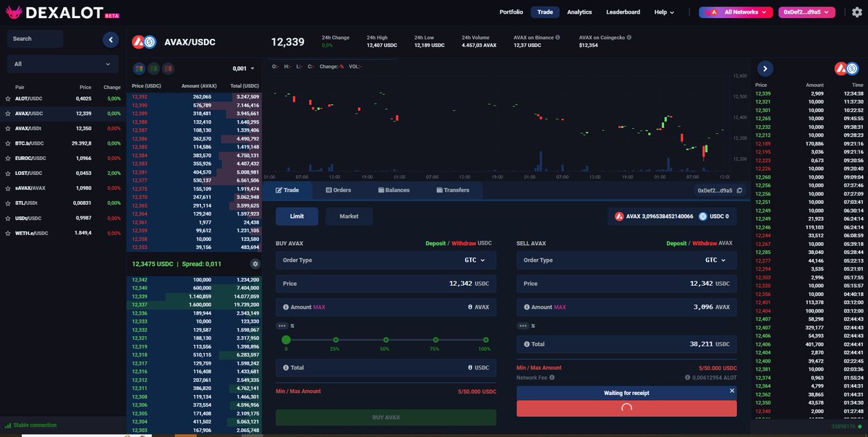The width and height of the screenshot is (868, 437).
Task: Open the Leaderboard page
Action: (x=623, y=12)
